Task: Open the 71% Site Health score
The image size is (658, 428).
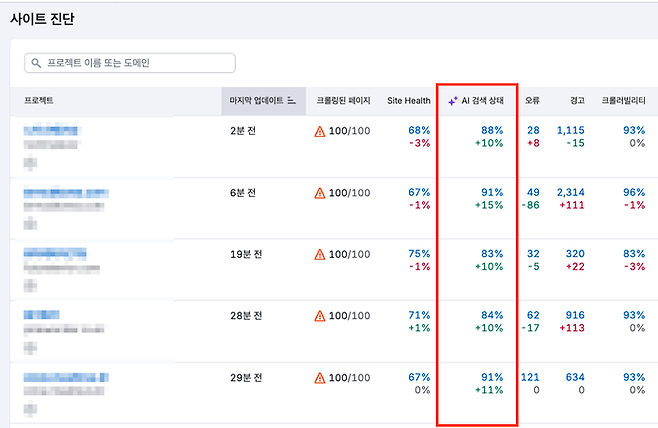Action: (419, 315)
